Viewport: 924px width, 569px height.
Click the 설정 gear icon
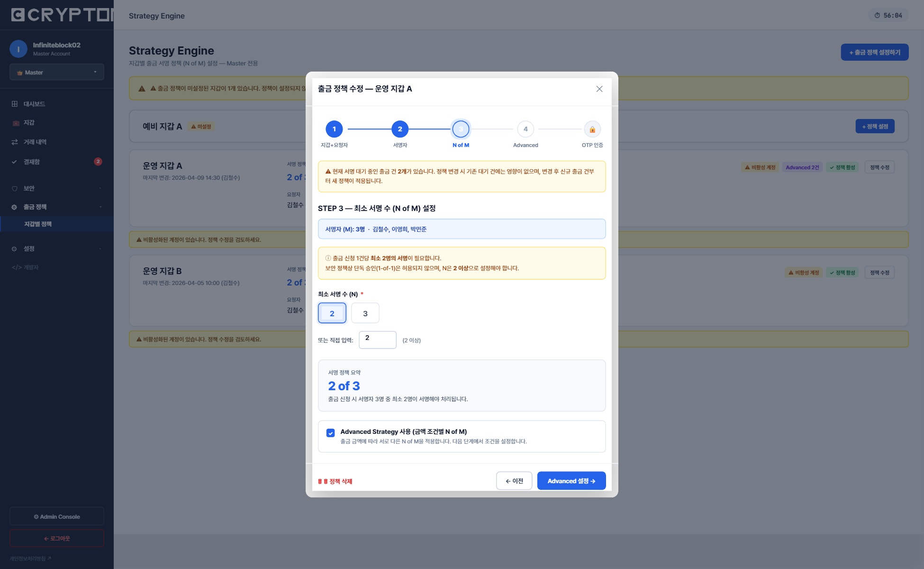[x=14, y=248]
